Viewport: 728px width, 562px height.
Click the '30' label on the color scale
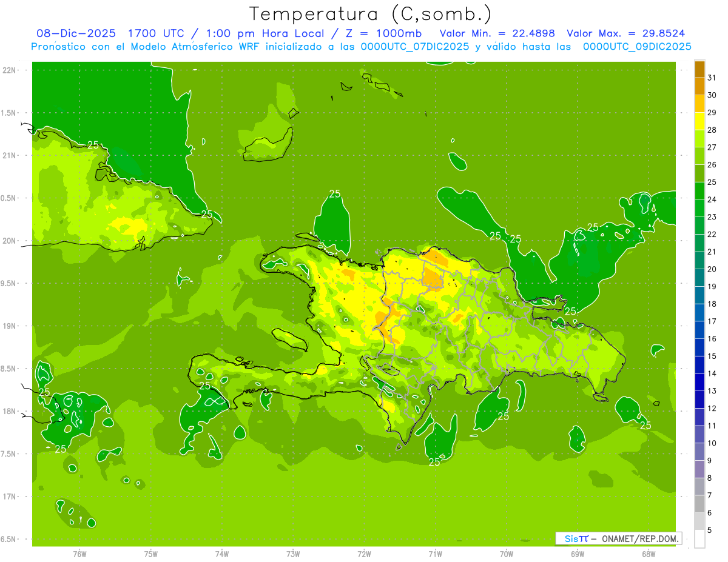tap(712, 95)
